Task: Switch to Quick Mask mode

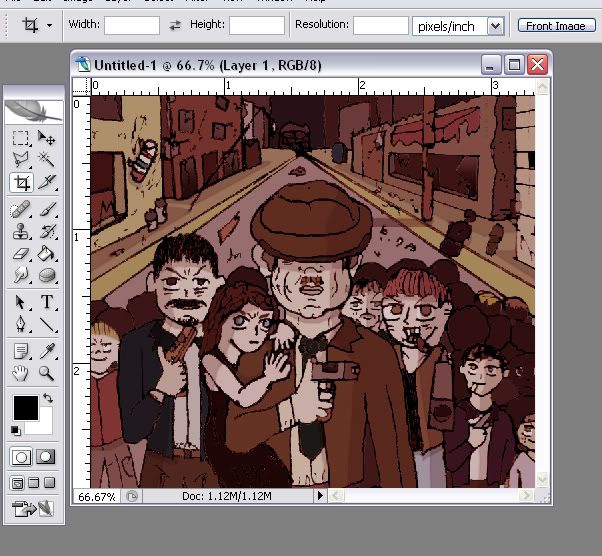Action: tap(46, 457)
